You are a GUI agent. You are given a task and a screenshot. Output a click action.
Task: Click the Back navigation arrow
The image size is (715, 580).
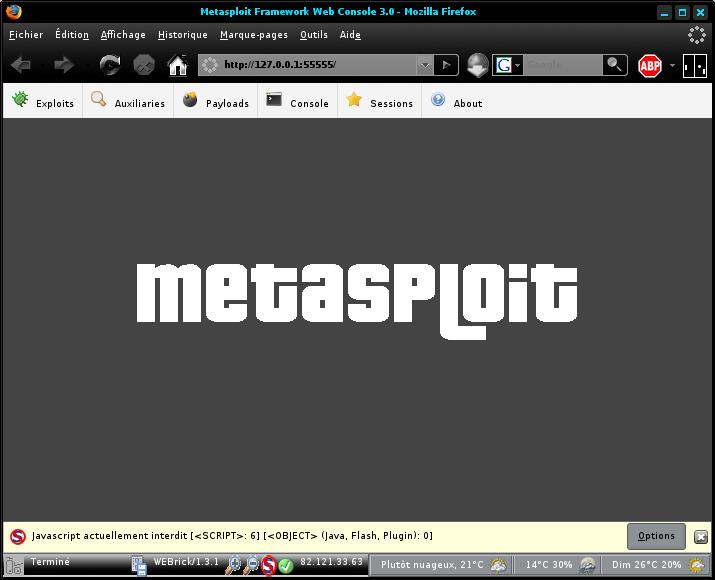21,65
